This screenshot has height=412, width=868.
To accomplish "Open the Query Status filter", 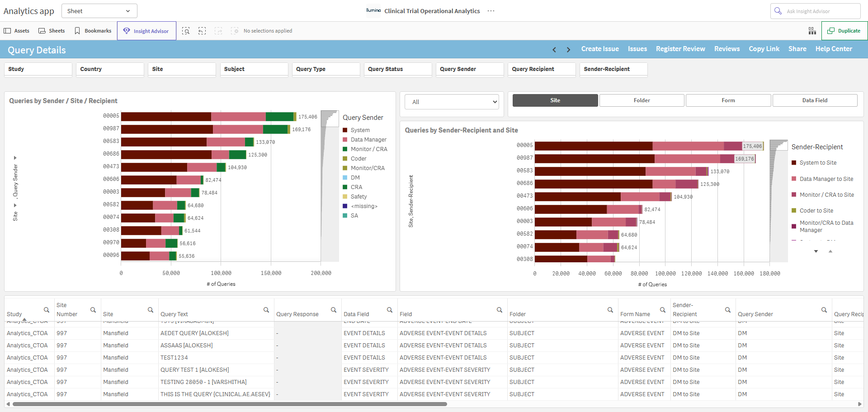I will (398, 69).
